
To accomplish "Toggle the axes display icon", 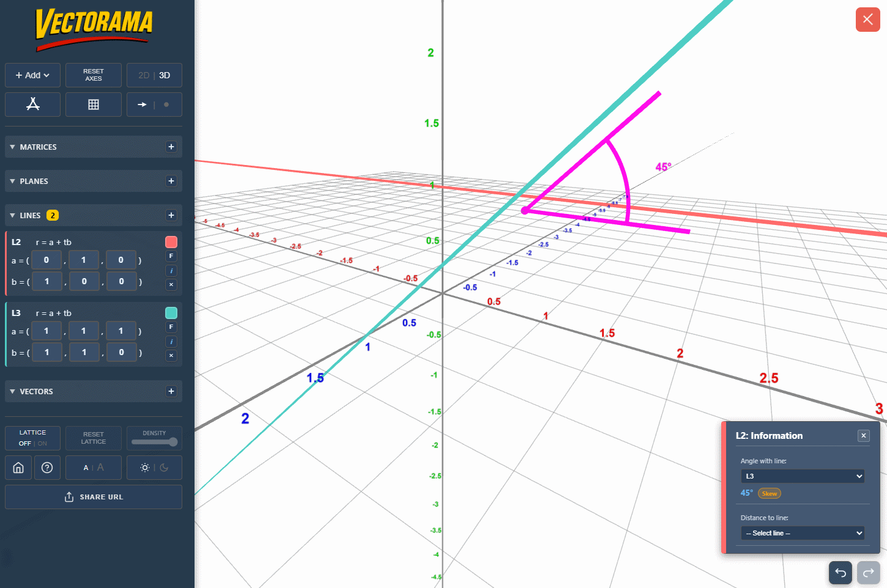I will [x=32, y=105].
